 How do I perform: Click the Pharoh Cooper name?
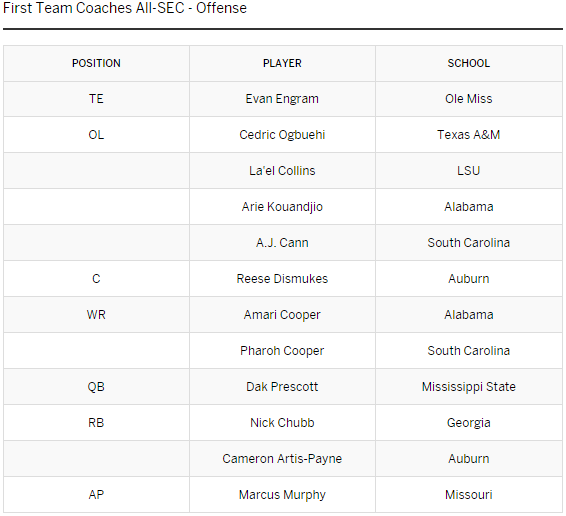(x=282, y=351)
